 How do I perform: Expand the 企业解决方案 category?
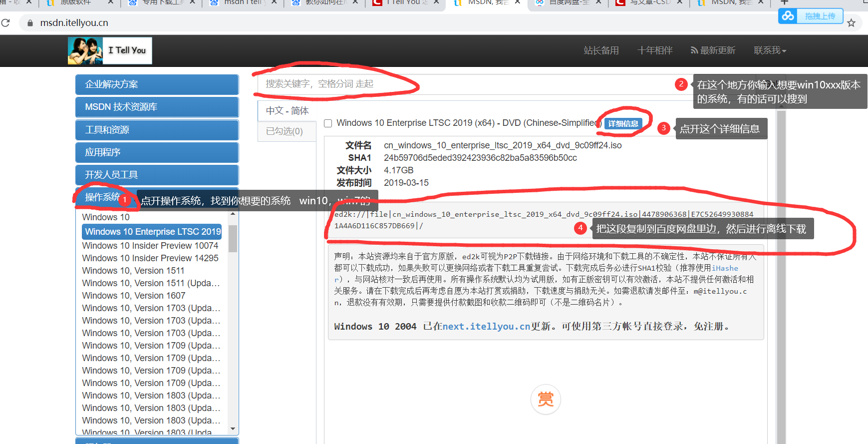point(157,84)
